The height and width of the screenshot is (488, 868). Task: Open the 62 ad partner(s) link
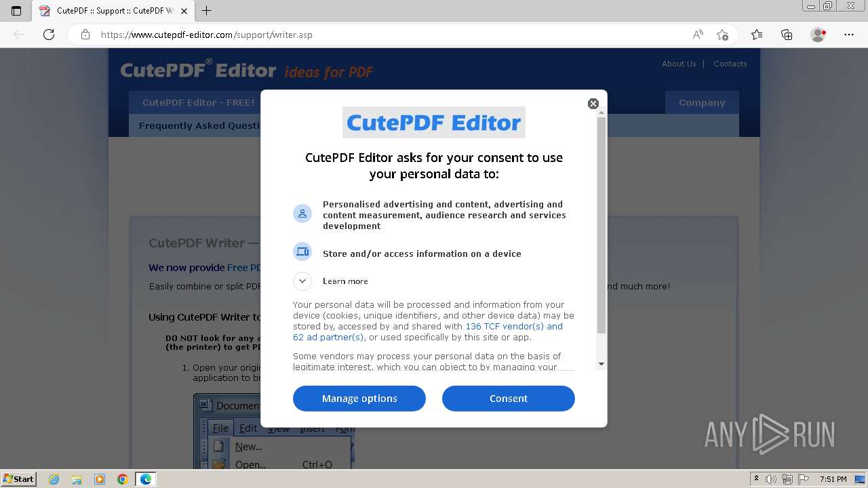click(328, 338)
